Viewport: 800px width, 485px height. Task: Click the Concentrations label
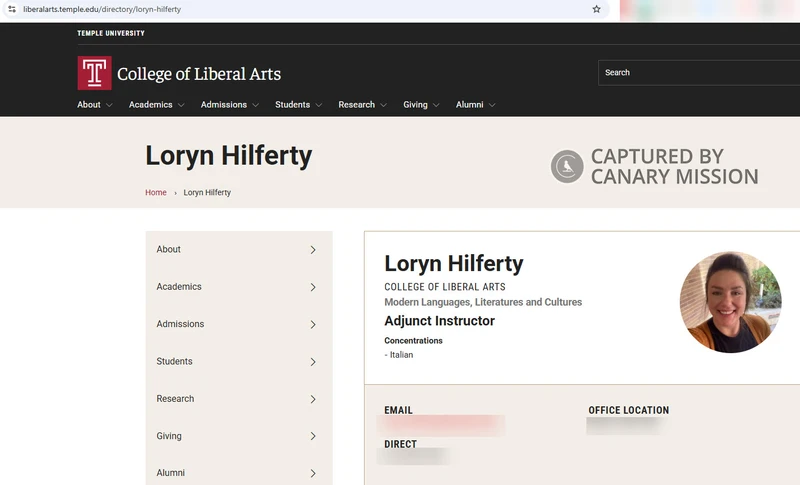click(x=413, y=340)
